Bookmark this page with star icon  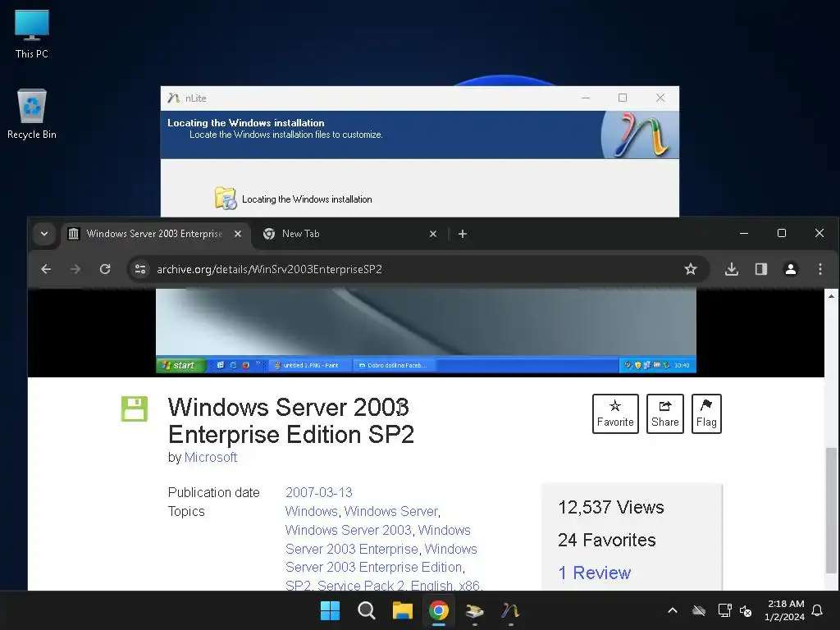pyautogui.click(x=691, y=269)
